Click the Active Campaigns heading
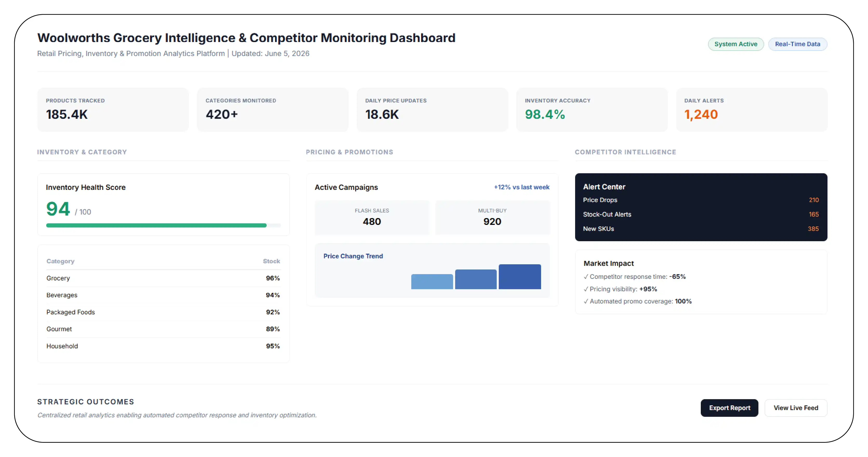Image resolution: width=868 pixels, height=457 pixels. point(346,188)
